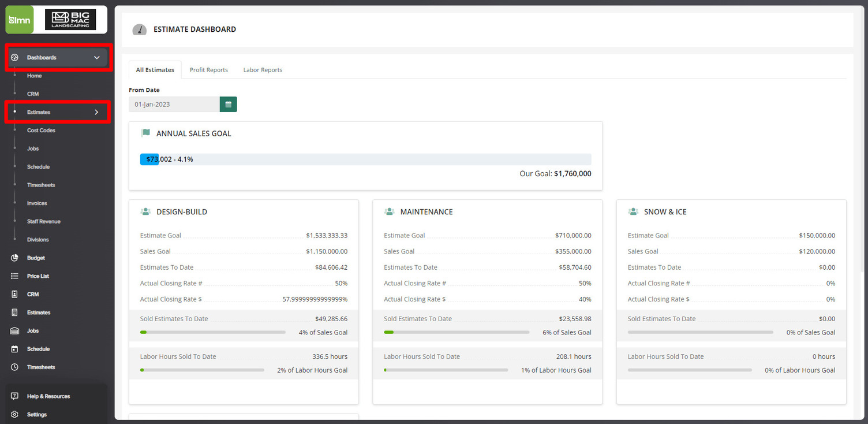
Task: Click the Snow & Ice team icon
Action: [x=633, y=211]
